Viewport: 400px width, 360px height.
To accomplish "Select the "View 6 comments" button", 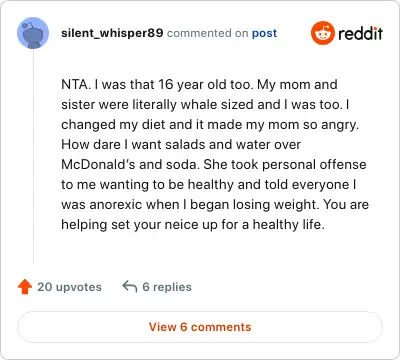I will [x=200, y=327].
